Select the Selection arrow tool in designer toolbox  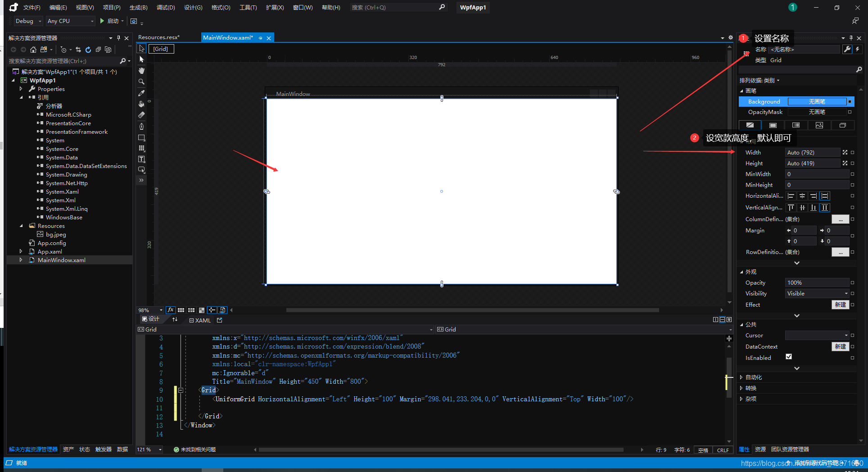click(142, 49)
